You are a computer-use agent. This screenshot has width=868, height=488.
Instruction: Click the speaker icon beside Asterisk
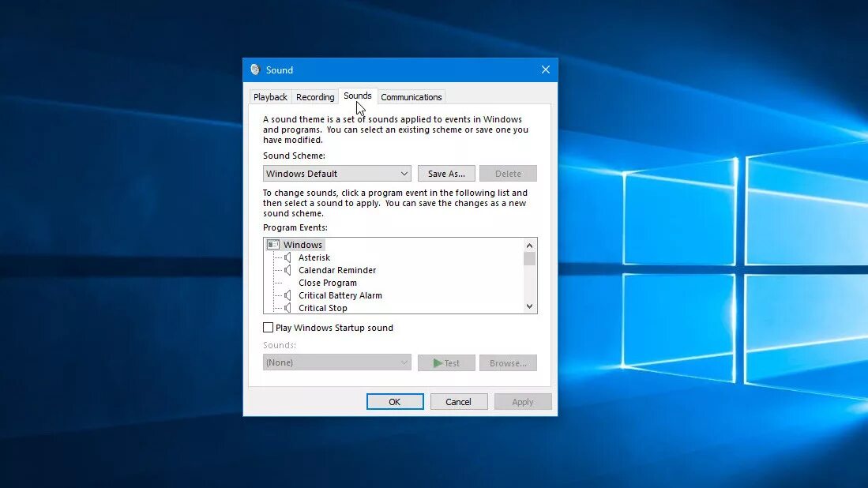pyautogui.click(x=287, y=257)
